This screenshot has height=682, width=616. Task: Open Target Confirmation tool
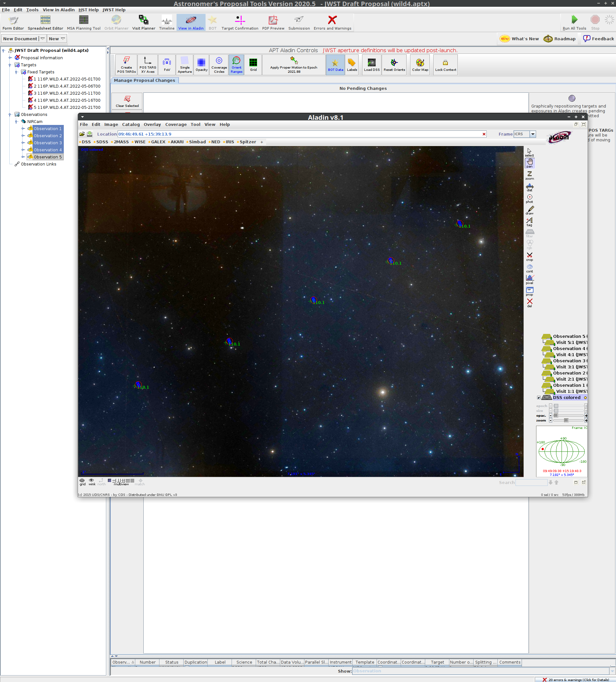coord(240,23)
